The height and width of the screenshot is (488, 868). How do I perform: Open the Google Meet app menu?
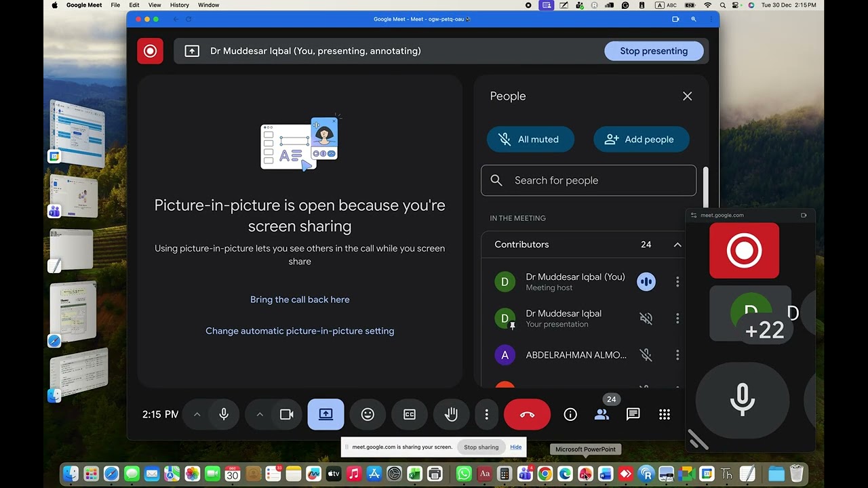click(84, 5)
